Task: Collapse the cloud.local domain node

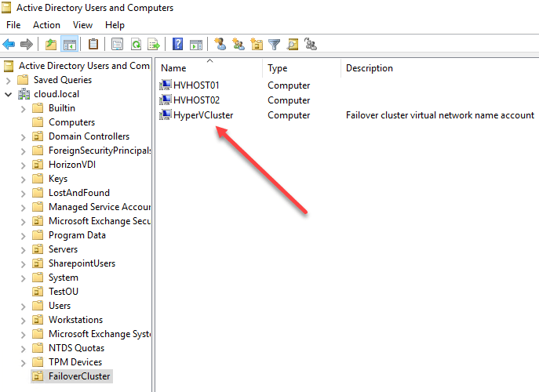Action: click(x=9, y=94)
